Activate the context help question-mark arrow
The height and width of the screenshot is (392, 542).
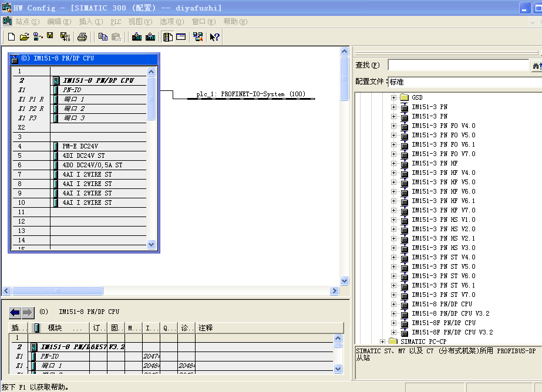tap(214, 37)
